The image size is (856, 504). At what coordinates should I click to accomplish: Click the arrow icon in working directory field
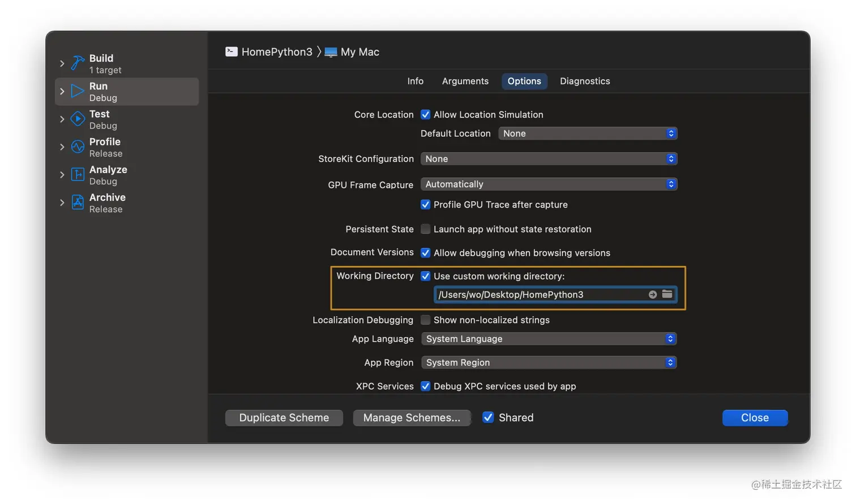pyautogui.click(x=653, y=294)
